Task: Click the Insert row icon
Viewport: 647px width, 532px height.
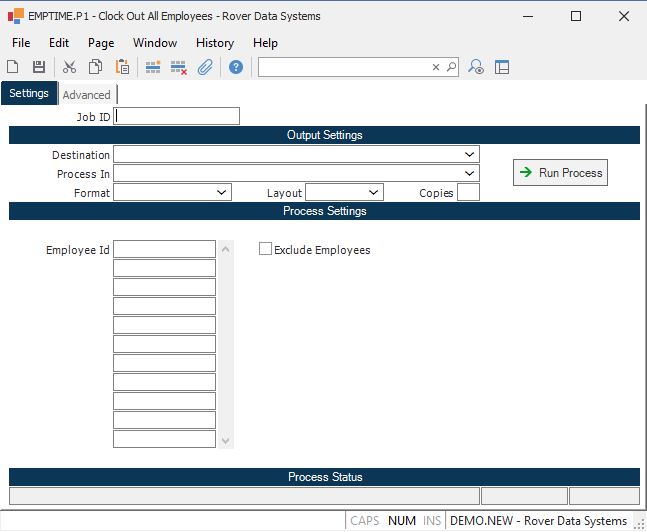Action: pyautogui.click(x=153, y=67)
